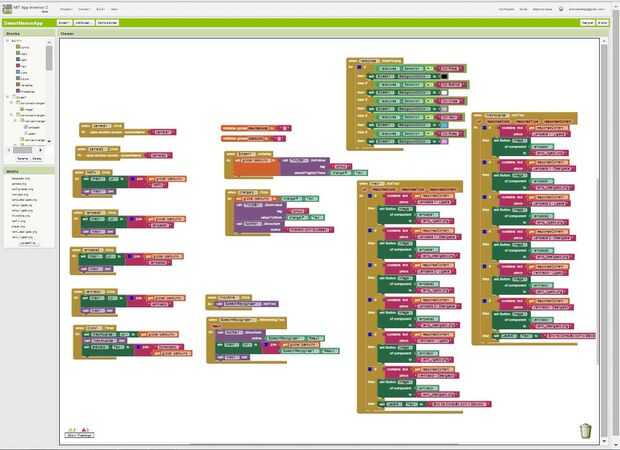Click Report an Issue link
Image resolution: width=620 pixels, height=450 pixels.
coord(542,9)
